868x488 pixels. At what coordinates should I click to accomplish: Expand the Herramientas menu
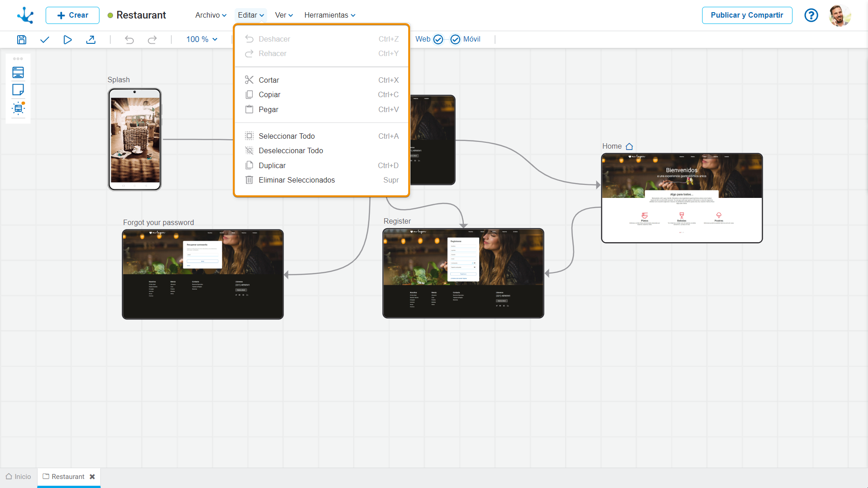tap(330, 15)
